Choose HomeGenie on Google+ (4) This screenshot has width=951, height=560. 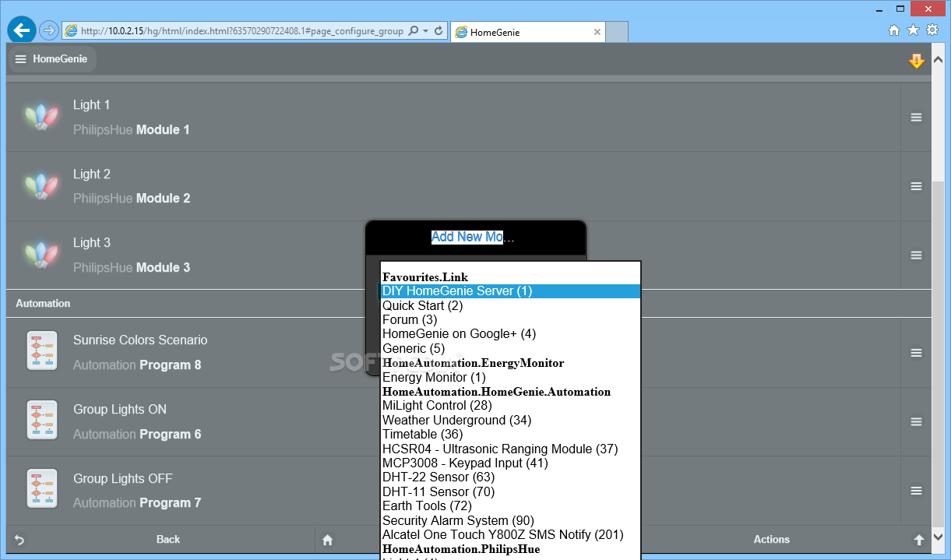tap(511, 334)
